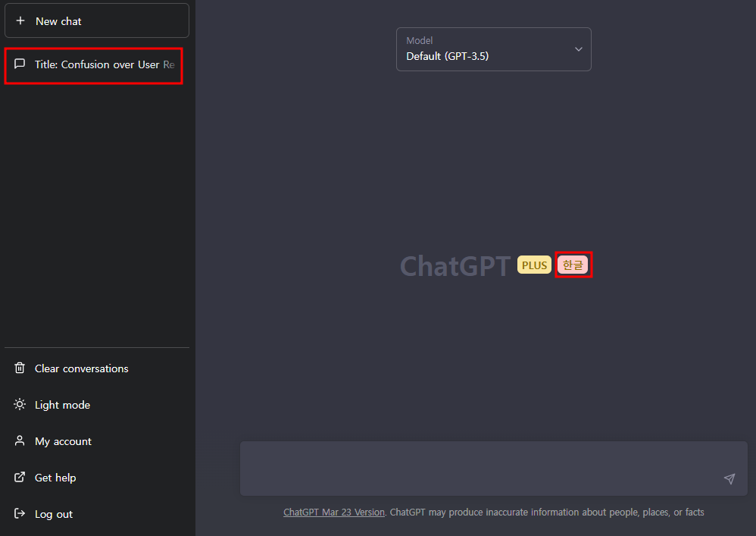756x536 pixels.
Task: Click the paper plane send icon
Action: click(x=729, y=478)
